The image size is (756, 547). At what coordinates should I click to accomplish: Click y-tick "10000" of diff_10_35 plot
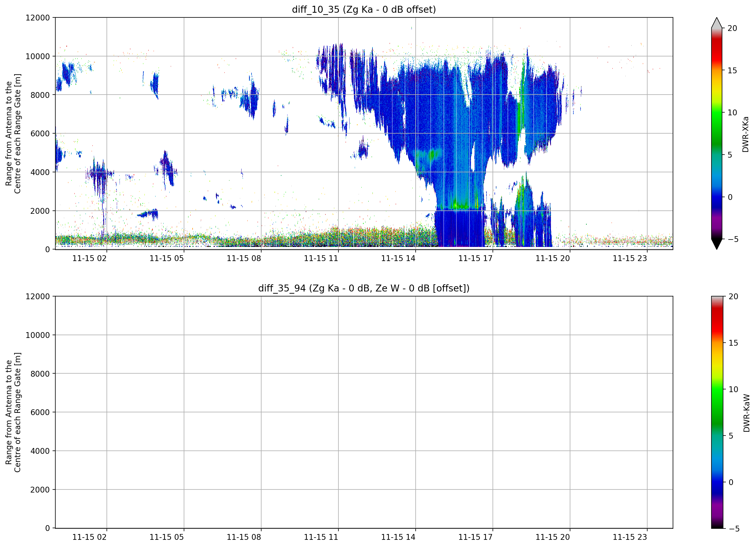(x=38, y=56)
